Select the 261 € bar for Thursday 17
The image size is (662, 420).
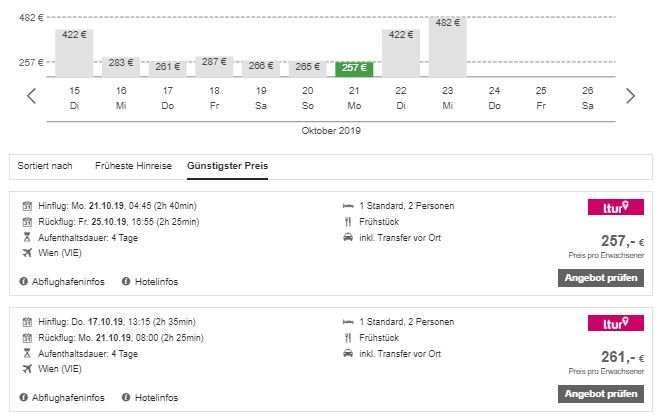click(x=166, y=68)
